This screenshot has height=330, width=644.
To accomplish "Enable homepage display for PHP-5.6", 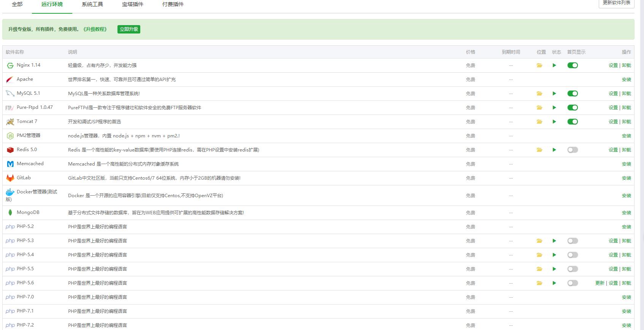I will (x=573, y=283).
